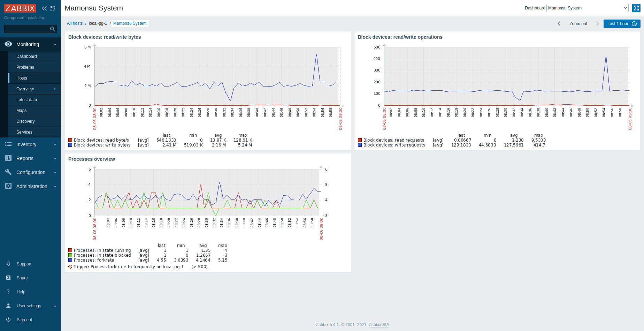Expand the Inventory menu section
This screenshot has height=331, width=644.
coord(55,144)
